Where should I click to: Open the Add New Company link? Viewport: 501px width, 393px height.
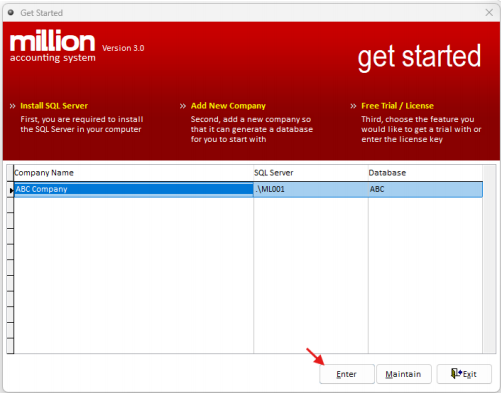(228, 106)
